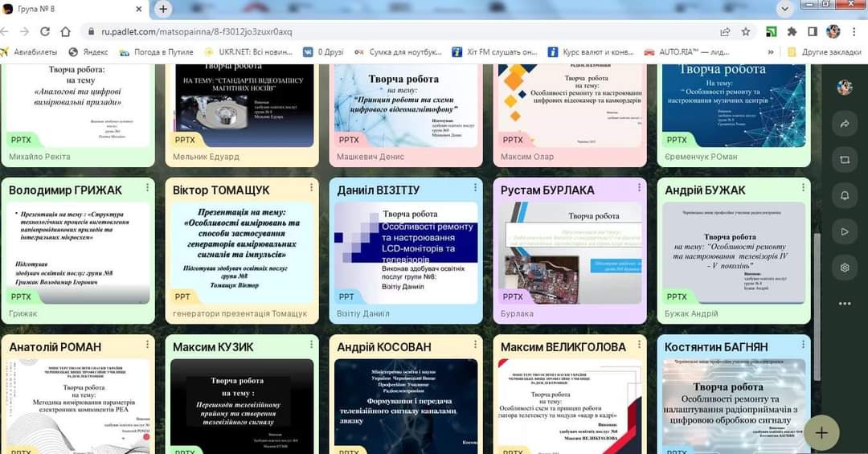Image resolution: width=868 pixels, height=454 pixels.
Task: Open Хіт FM bookmark
Action: pos(494,52)
